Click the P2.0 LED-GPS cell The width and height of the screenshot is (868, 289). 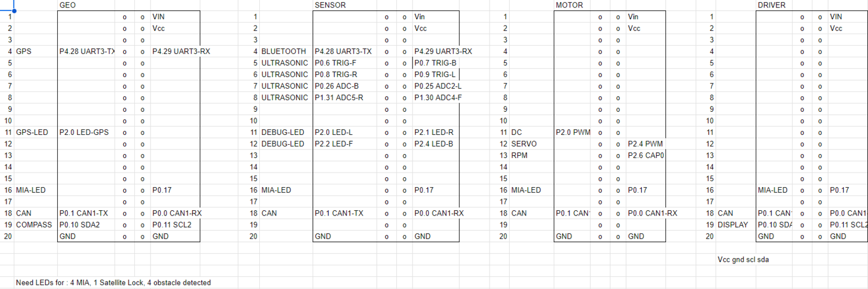(x=86, y=133)
